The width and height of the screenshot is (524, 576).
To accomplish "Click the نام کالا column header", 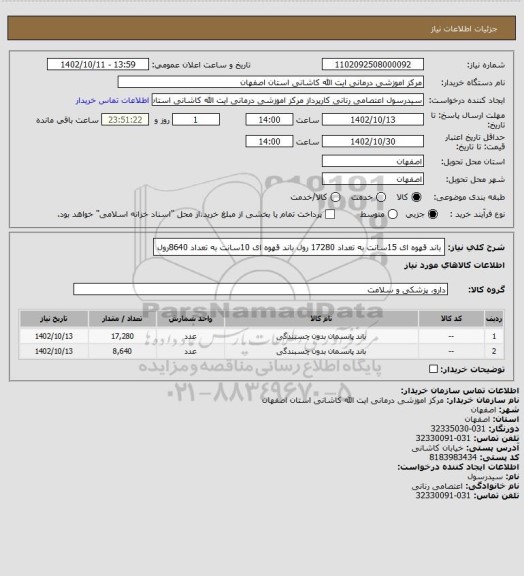I will tap(321, 318).
